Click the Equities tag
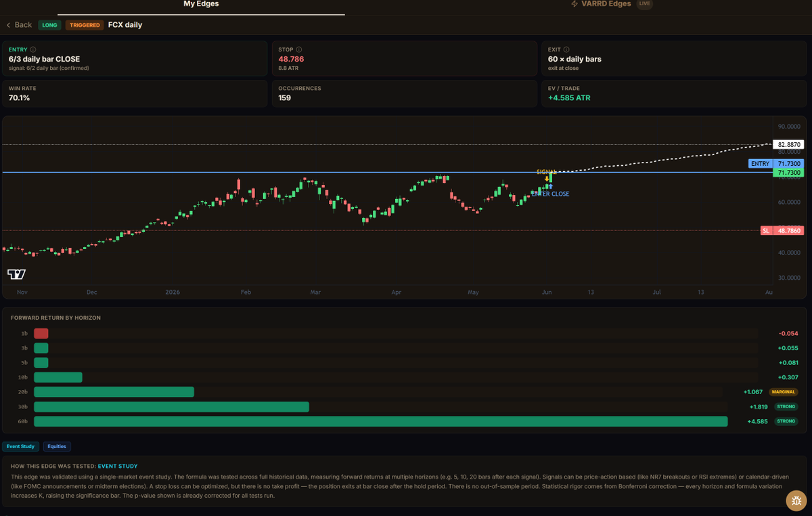The height and width of the screenshot is (516, 812). 58,446
